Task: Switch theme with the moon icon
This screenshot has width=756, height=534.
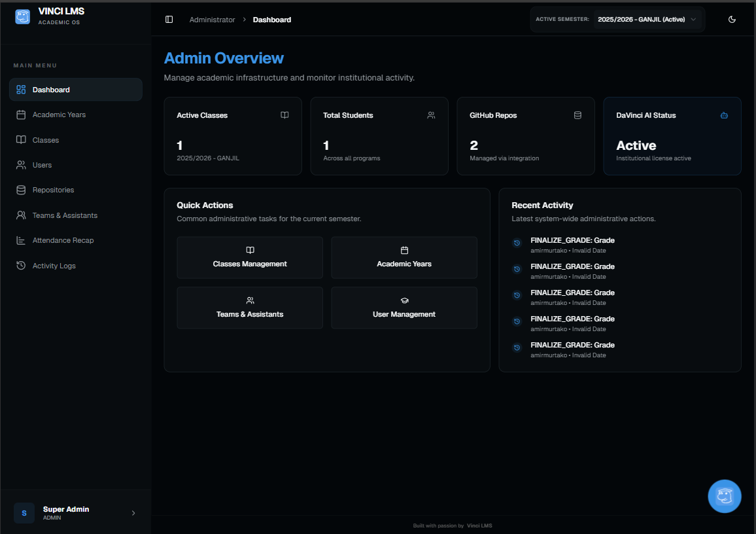Action: pyautogui.click(x=732, y=20)
